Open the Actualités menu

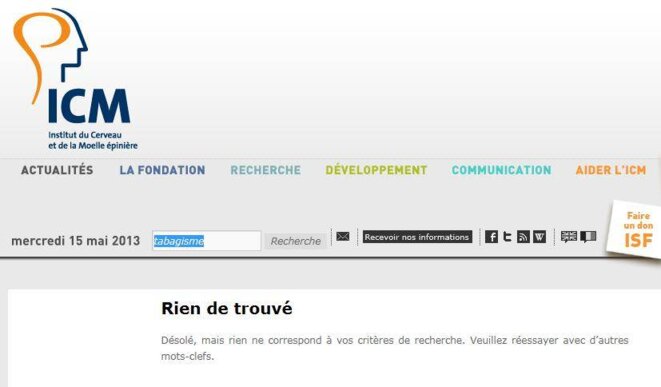pos(57,170)
